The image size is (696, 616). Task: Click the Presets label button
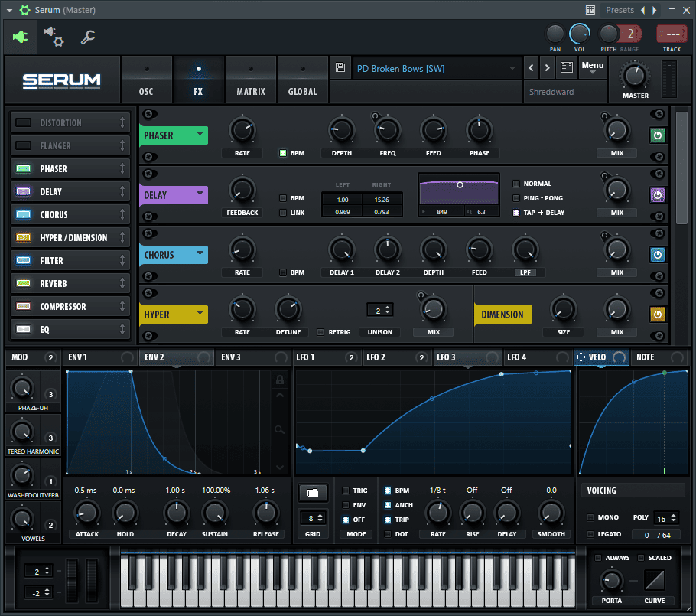pyautogui.click(x=620, y=10)
